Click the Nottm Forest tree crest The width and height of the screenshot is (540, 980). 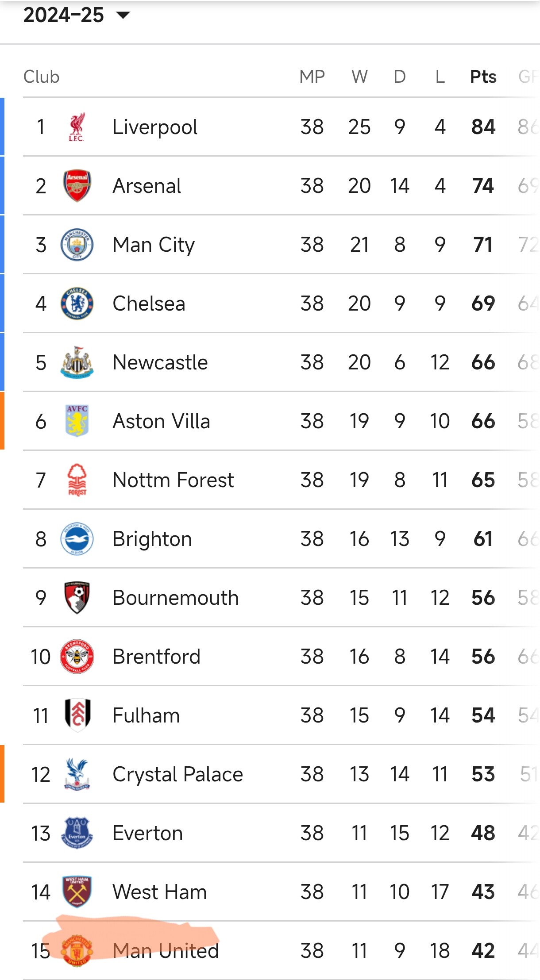[77, 480]
